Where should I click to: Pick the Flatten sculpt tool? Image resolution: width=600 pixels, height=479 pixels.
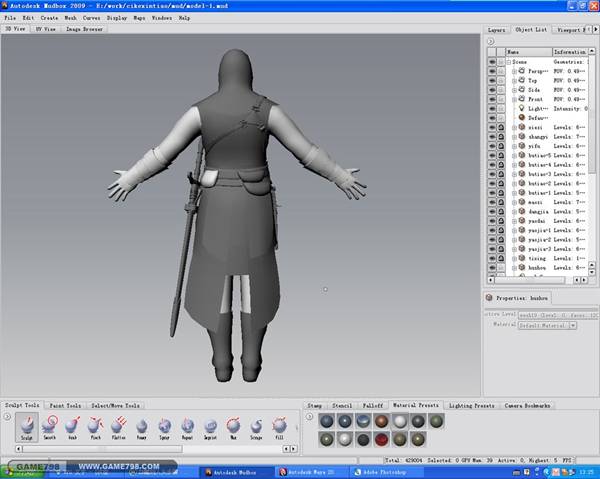pyautogui.click(x=119, y=426)
